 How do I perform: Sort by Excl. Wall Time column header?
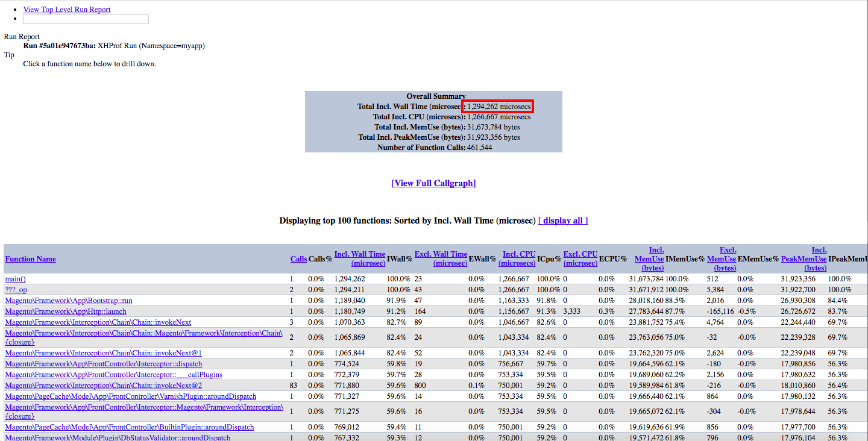[x=441, y=258]
